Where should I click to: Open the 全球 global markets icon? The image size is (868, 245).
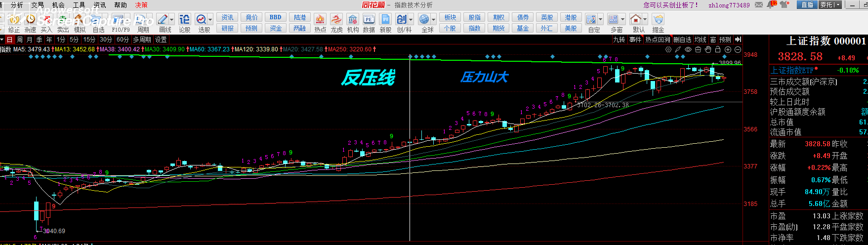(x=424, y=19)
